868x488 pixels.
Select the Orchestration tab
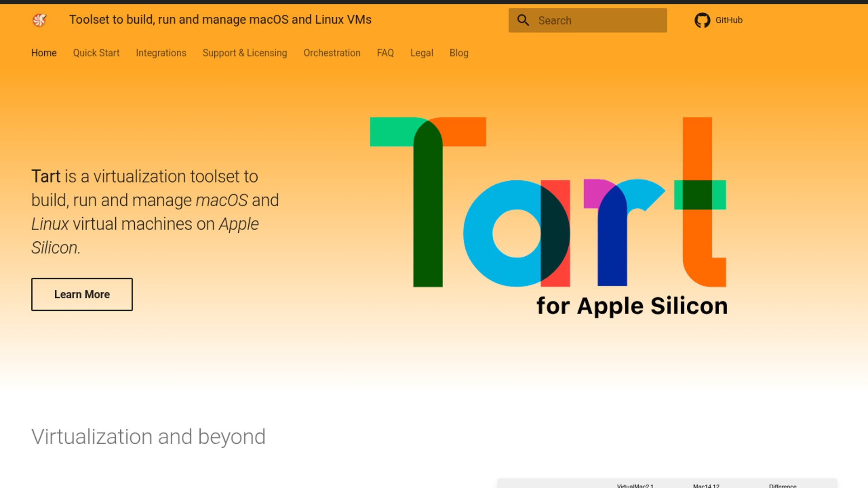(332, 53)
